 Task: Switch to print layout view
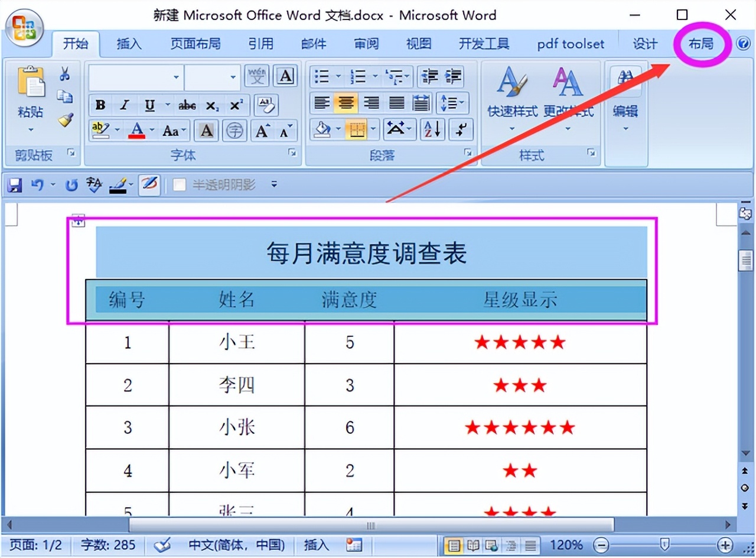(x=454, y=544)
